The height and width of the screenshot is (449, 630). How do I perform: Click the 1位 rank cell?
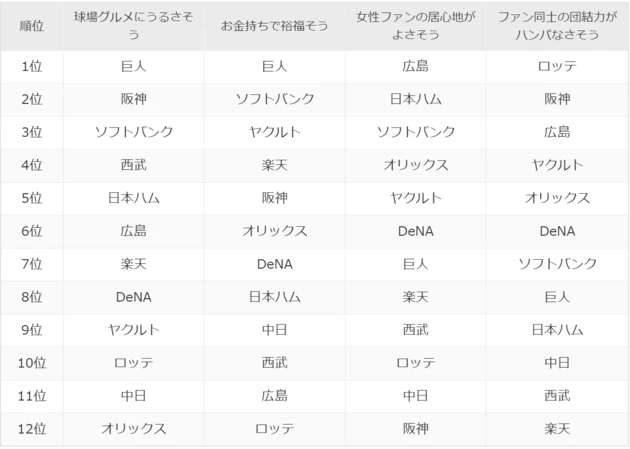(31, 67)
